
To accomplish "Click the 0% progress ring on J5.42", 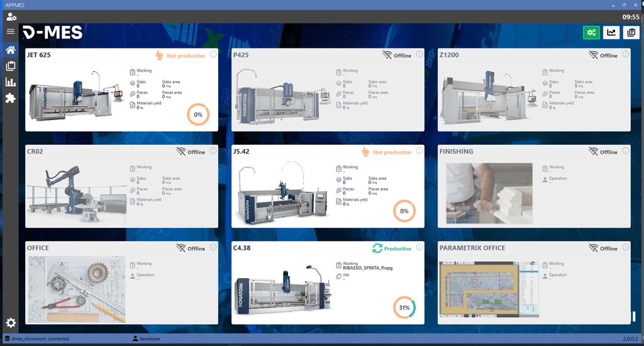I will click(404, 211).
